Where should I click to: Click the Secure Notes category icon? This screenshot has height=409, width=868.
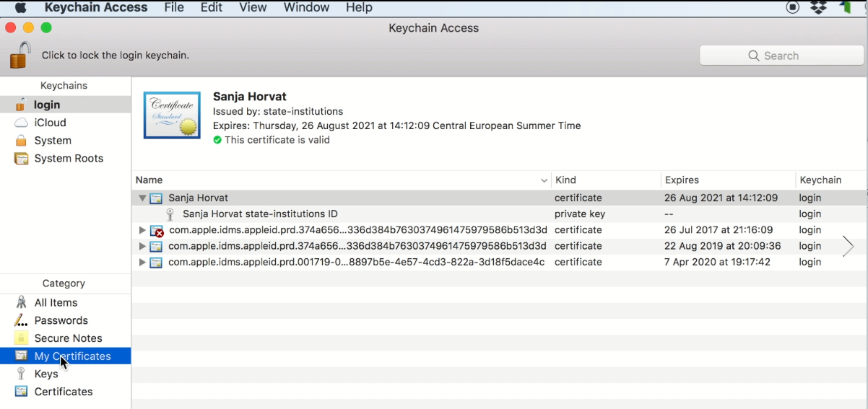coord(22,338)
